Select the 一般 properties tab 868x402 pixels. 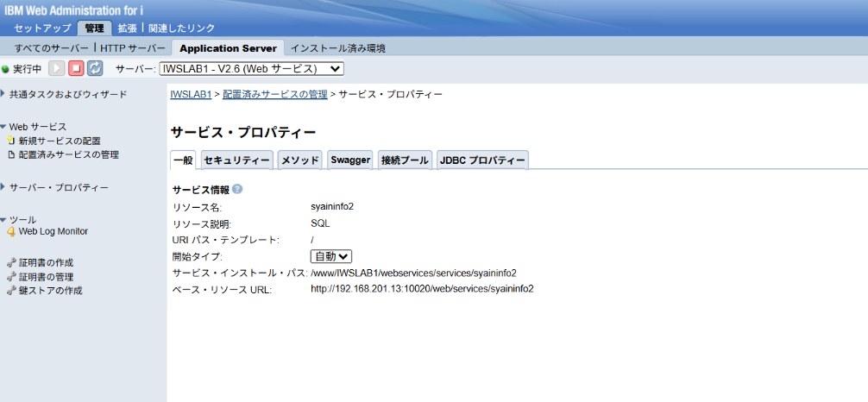point(183,160)
